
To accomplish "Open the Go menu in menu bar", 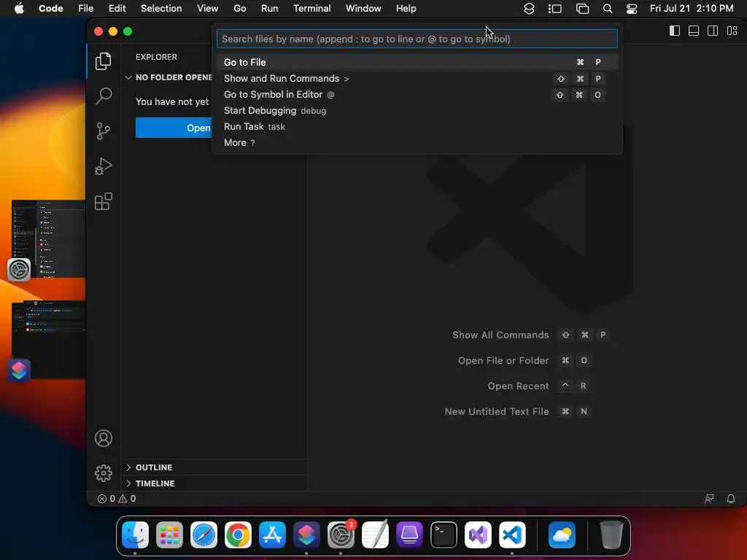I will [239, 9].
